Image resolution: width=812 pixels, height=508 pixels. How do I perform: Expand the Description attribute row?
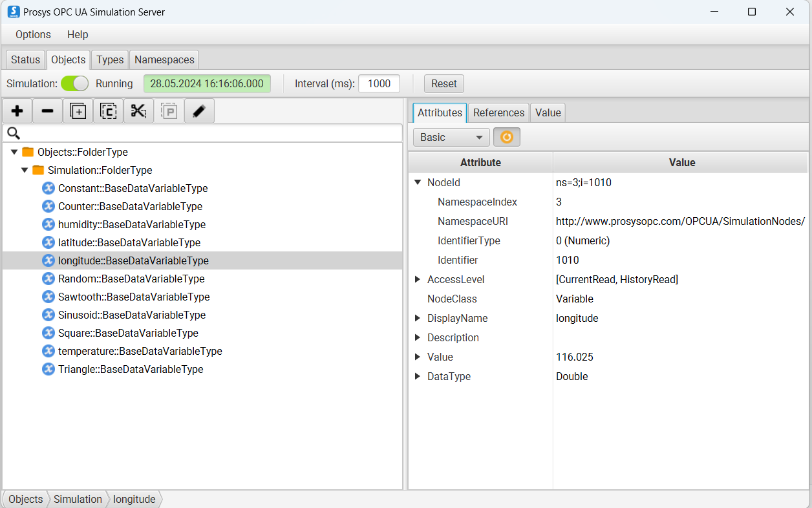tap(418, 337)
